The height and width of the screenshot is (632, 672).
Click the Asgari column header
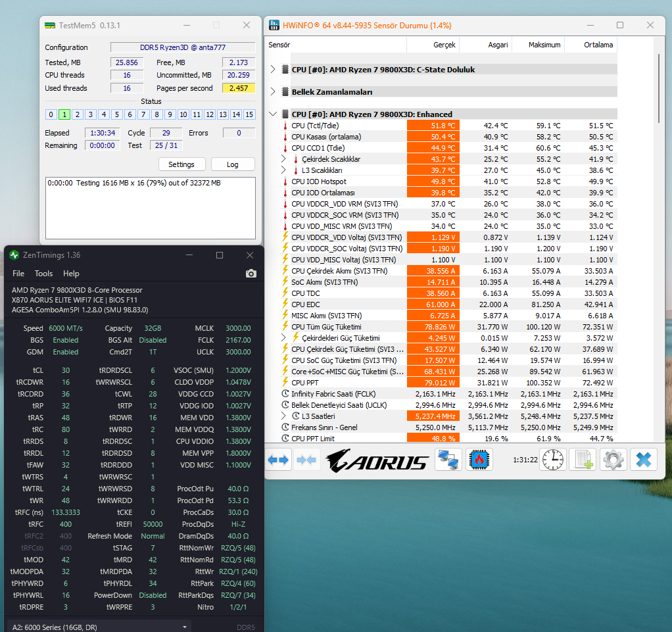tap(485, 45)
